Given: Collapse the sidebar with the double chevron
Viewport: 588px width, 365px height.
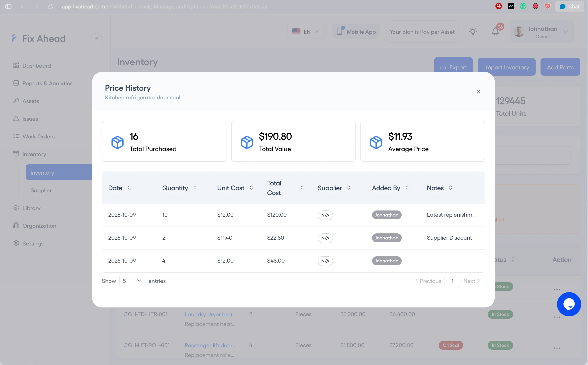Looking at the screenshot, I should pyautogui.click(x=97, y=39).
